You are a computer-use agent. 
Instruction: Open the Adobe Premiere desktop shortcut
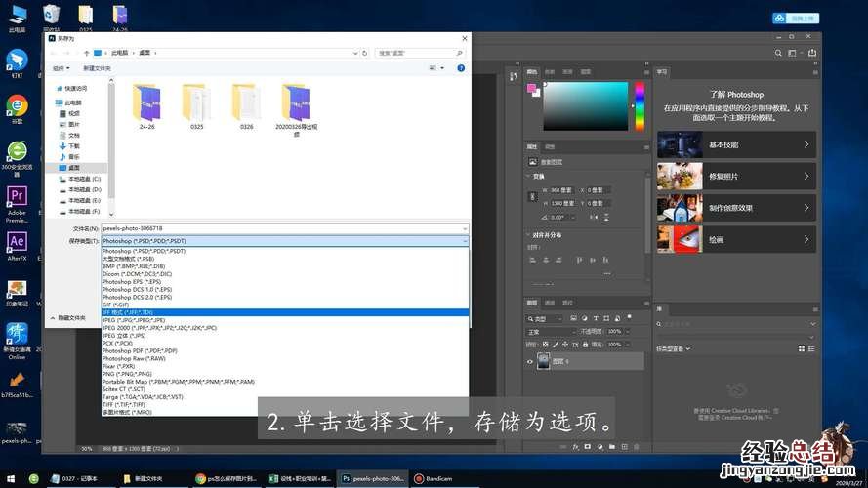pyautogui.click(x=17, y=202)
